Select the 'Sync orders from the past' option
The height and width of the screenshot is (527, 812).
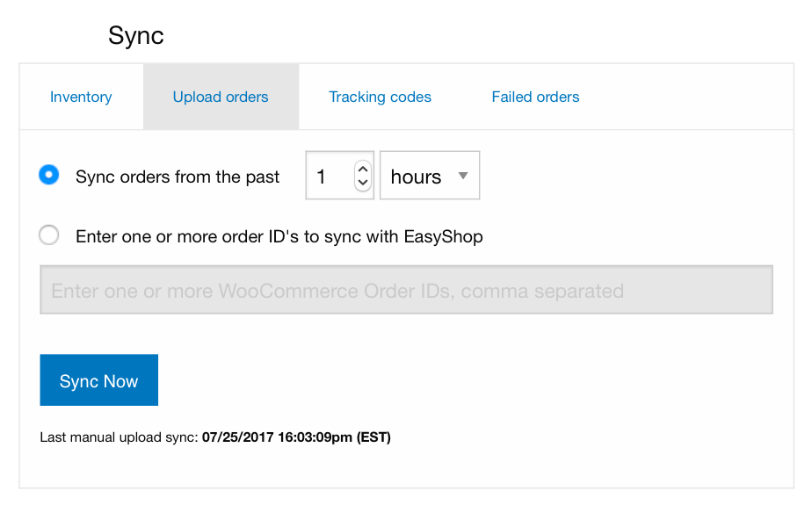pyautogui.click(x=48, y=175)
